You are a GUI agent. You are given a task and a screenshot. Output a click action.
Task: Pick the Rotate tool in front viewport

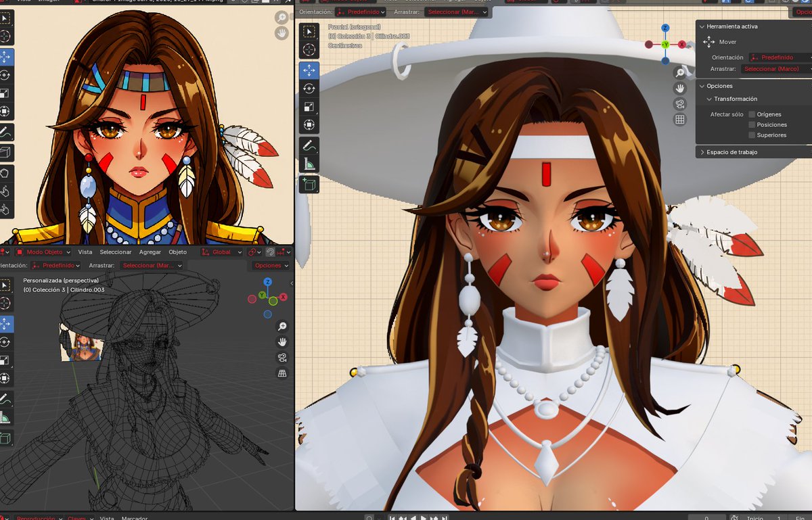click(x=309, y=89)
